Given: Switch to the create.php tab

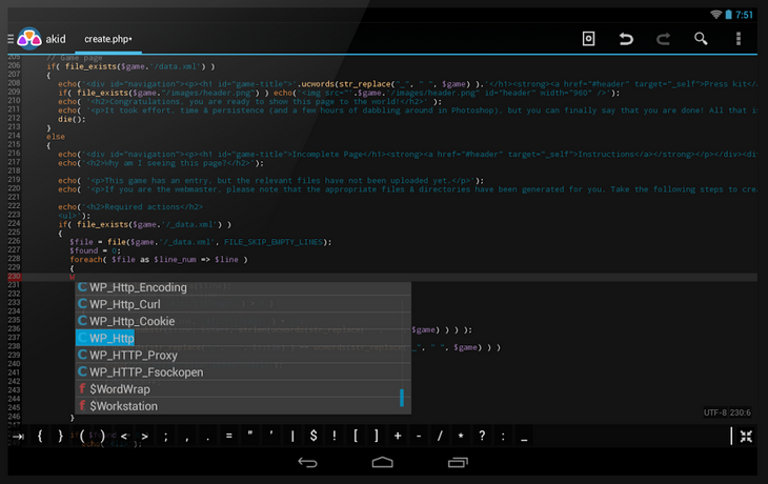Looking at the screenshot, I should tap(108, 39).
